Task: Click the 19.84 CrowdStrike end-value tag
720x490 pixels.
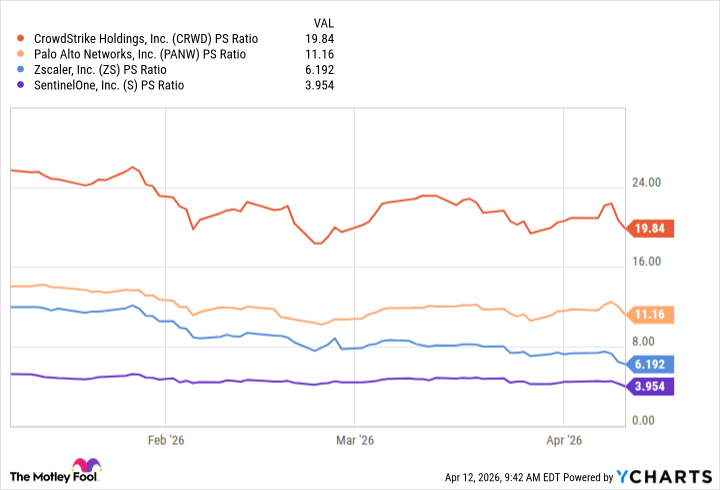Action: point(652,228)
